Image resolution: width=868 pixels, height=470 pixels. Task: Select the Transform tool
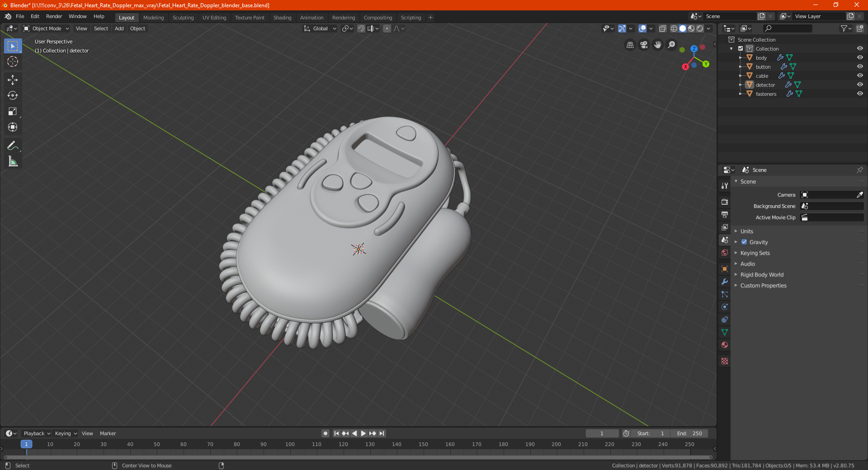click(13, 127)
